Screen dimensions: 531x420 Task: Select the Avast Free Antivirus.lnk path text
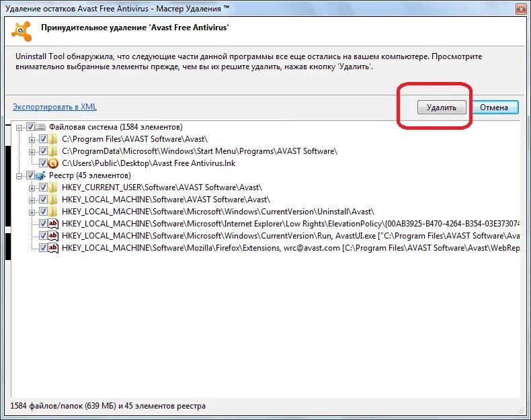[x=149, y=163]
